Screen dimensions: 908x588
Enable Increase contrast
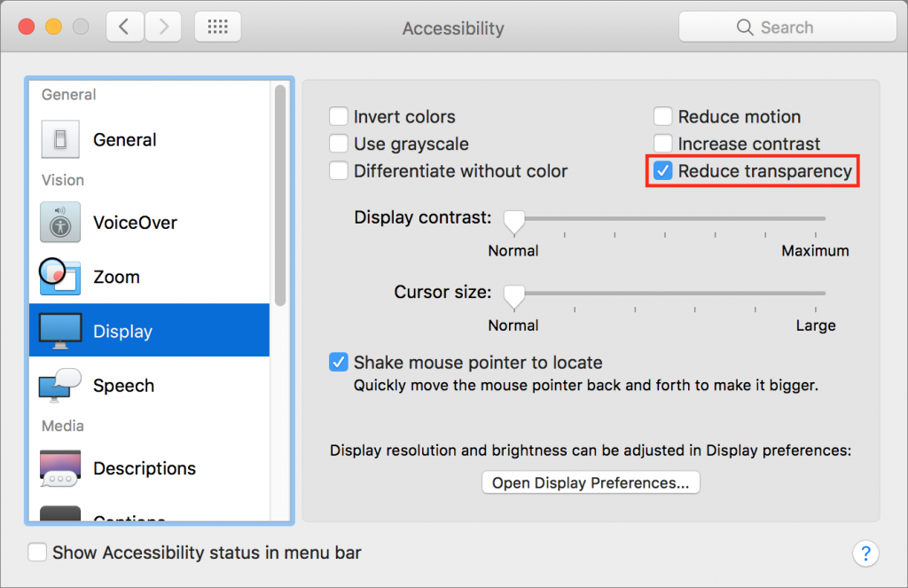coord(661,143)
